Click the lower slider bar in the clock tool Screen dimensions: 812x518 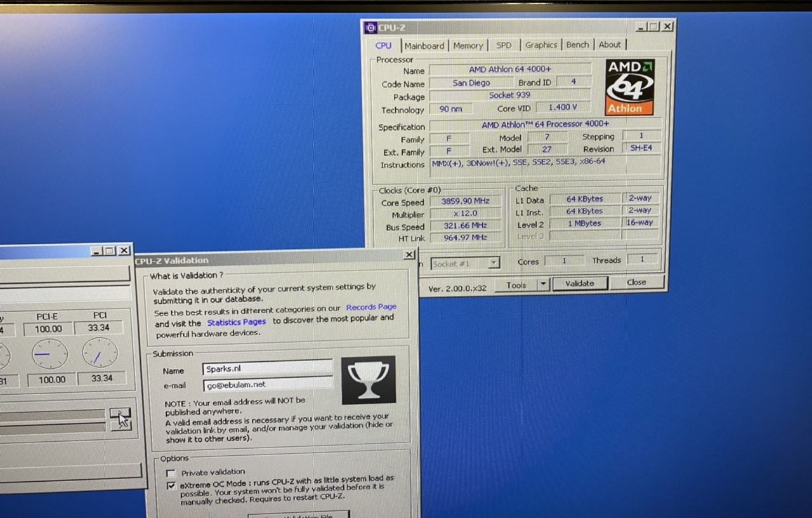coord(52,428)
